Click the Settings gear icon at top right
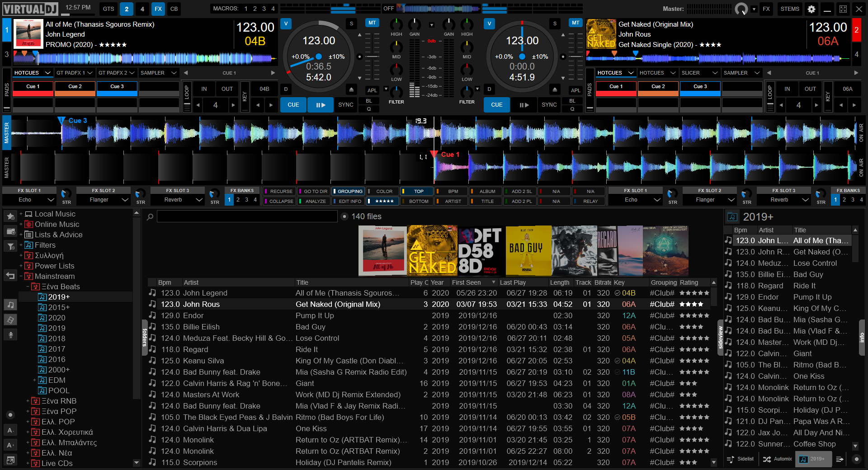Image resolution: width=868 pixels, height=470 pixels. (x=811, y=9)
